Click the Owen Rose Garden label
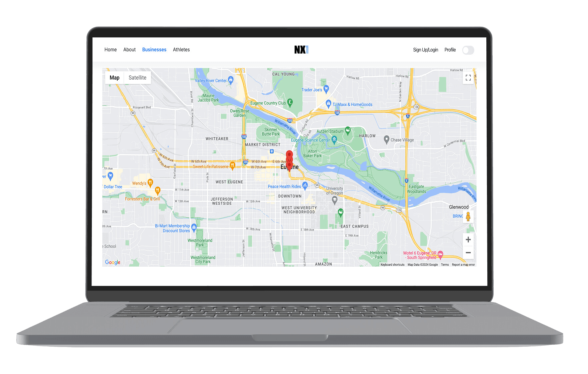 pyautogui.click(x=239, y=113)
